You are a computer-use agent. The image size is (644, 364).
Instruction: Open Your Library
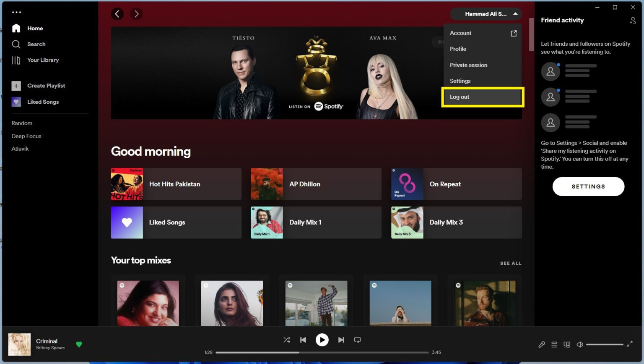pos(43,60)
